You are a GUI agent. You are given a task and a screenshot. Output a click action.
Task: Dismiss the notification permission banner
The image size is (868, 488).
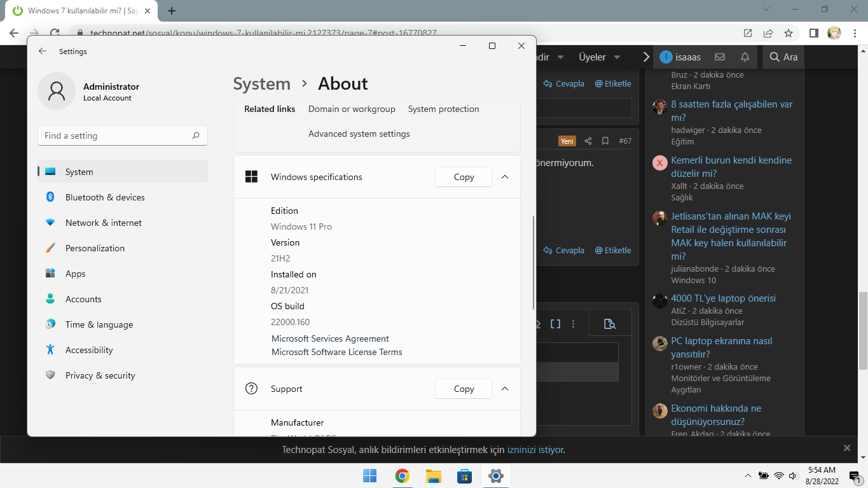[846, 448]
